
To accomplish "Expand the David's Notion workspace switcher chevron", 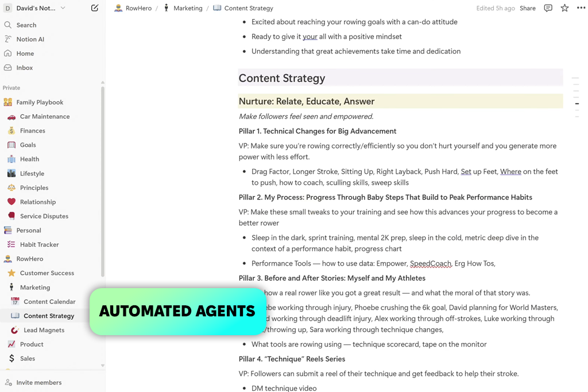I will [63, 8].
